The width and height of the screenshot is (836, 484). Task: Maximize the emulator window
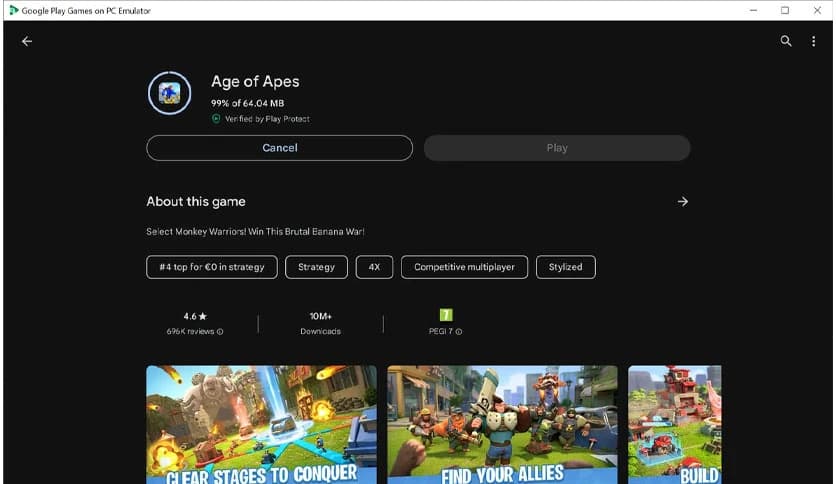coord(785,10)
